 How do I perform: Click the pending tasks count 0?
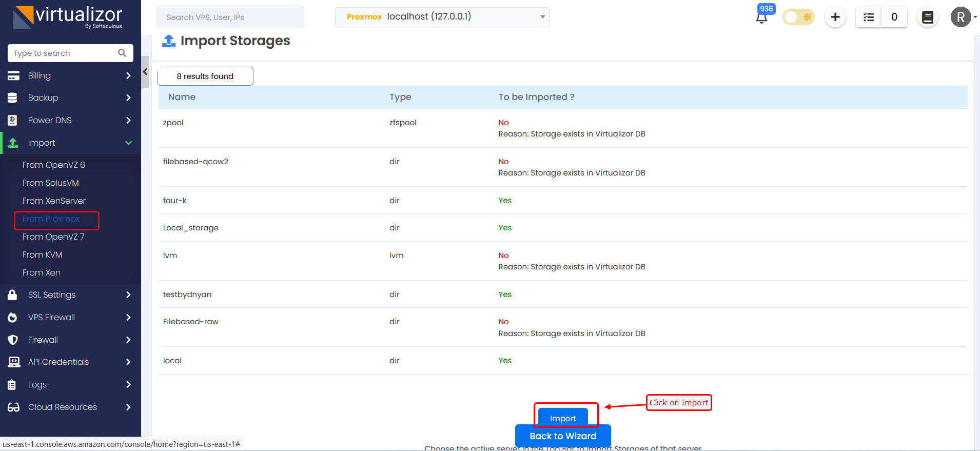tap(894, 17)
